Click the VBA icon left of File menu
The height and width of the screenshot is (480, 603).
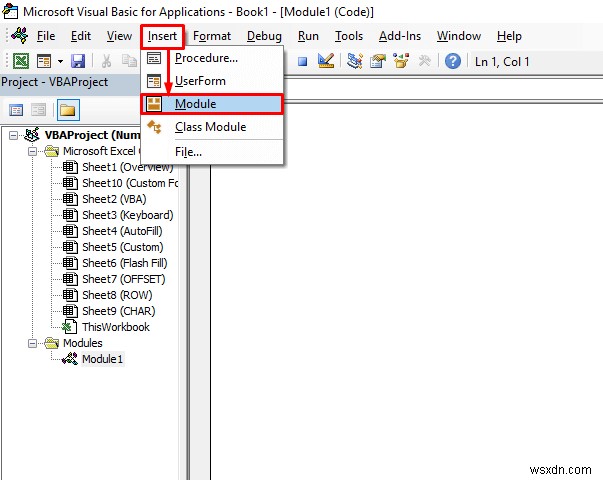(20, 35)
